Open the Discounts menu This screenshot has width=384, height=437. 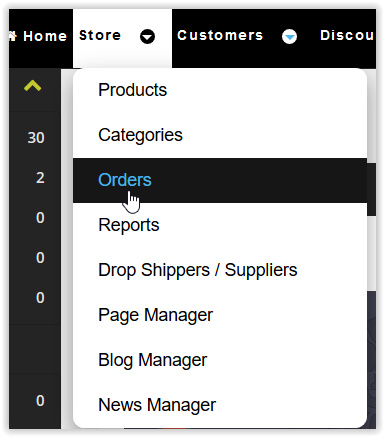point(347,35)
